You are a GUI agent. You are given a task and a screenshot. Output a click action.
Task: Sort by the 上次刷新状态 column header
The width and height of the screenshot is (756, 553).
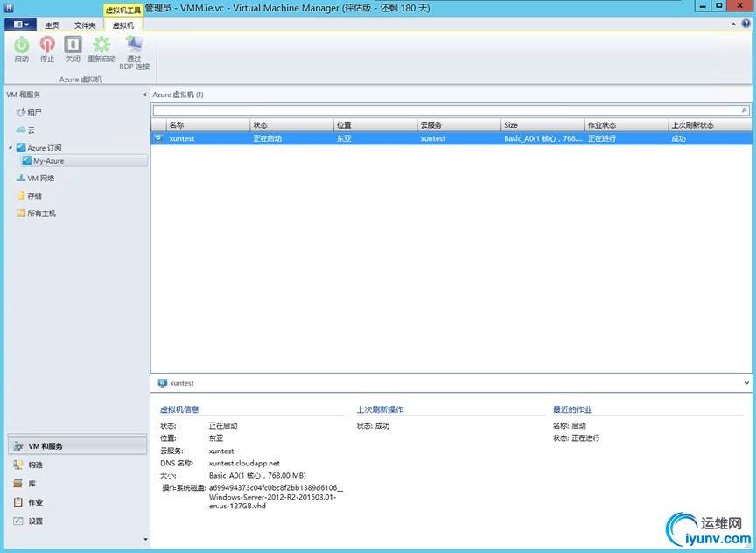[710, 125]
